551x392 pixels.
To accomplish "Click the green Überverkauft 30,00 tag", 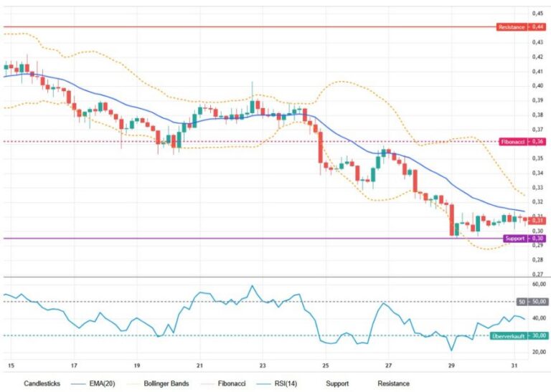I will [x=519, y=336].
